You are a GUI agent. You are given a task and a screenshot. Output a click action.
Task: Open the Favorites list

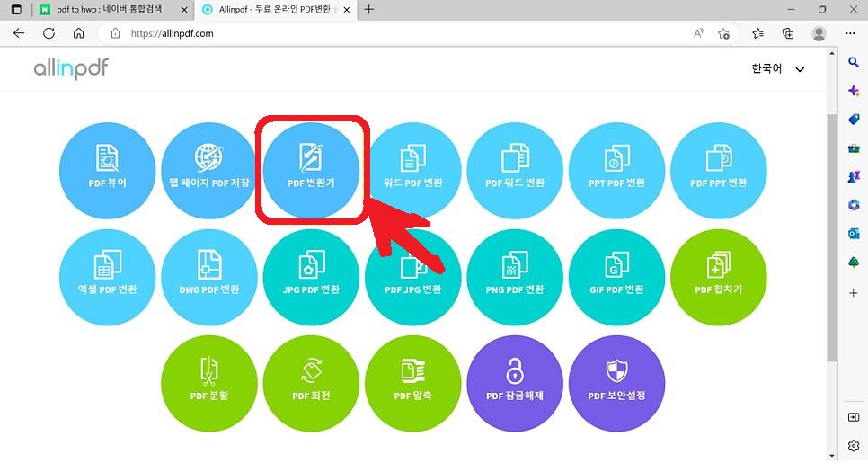pos(758,33)
